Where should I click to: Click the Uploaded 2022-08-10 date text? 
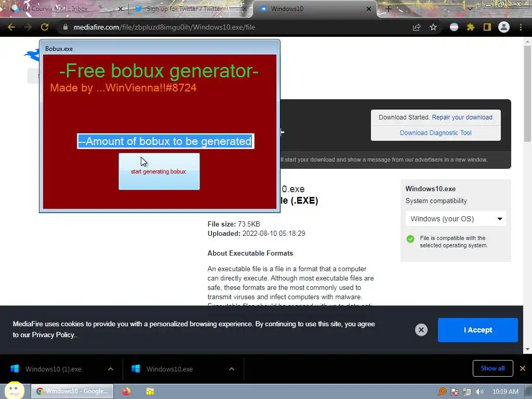(257, 233)
